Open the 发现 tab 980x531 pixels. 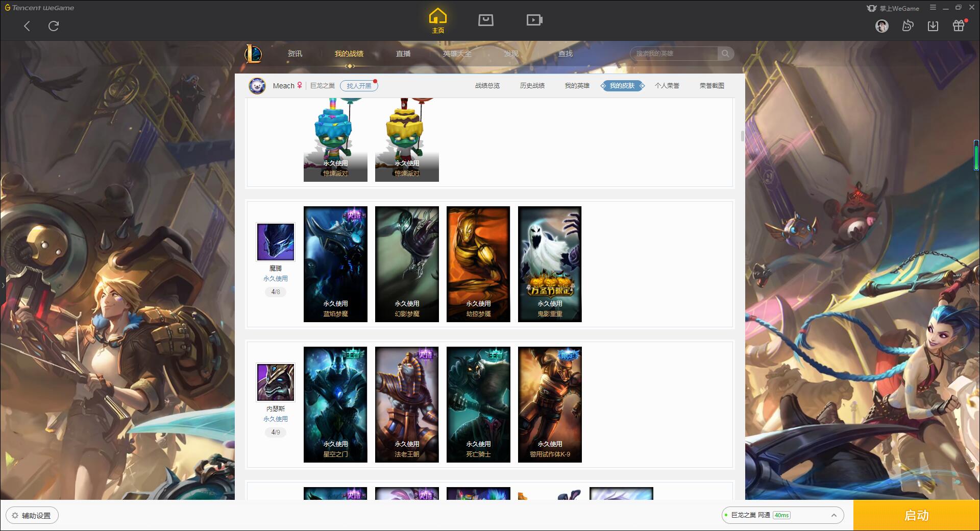511,54
